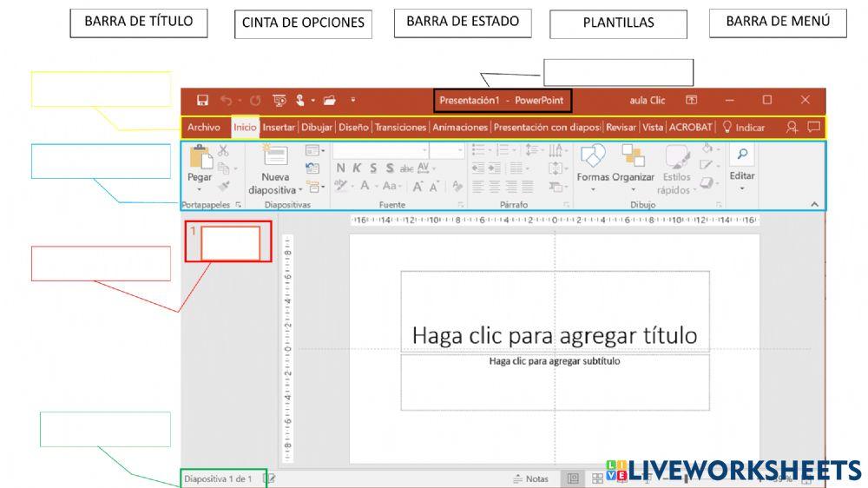This screenshot has height=488, width=868.
Task: Open the font name combo box
Action: (x=381, y=150)
